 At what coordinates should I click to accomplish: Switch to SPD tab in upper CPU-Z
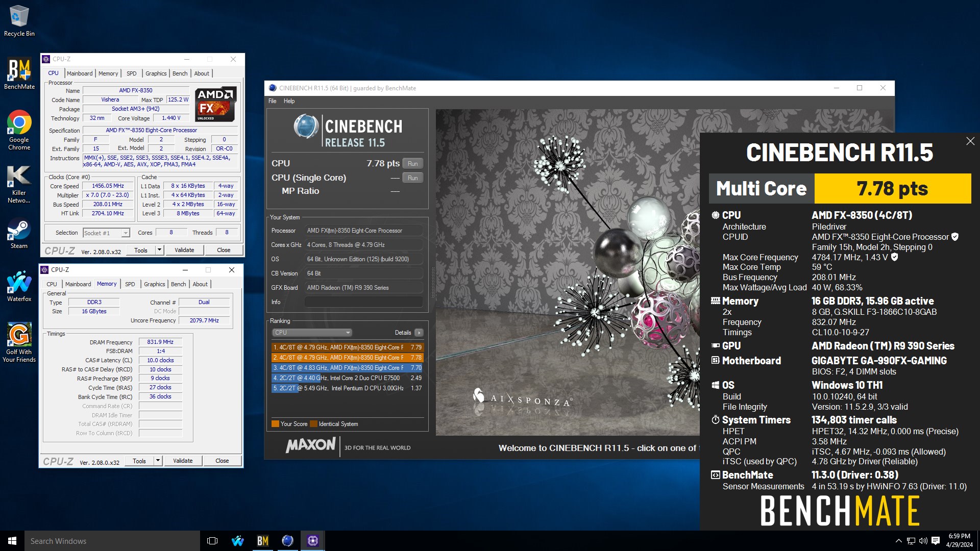132,73
